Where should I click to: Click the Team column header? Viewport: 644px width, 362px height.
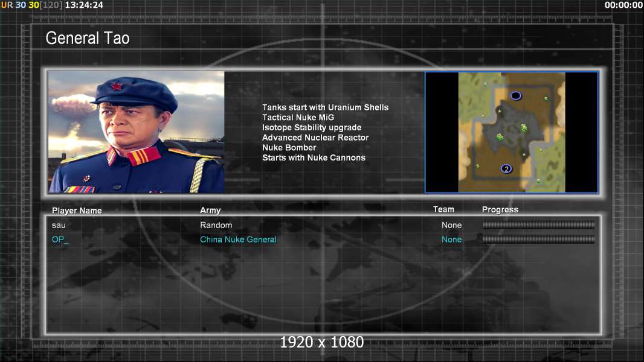click(443, 209)
